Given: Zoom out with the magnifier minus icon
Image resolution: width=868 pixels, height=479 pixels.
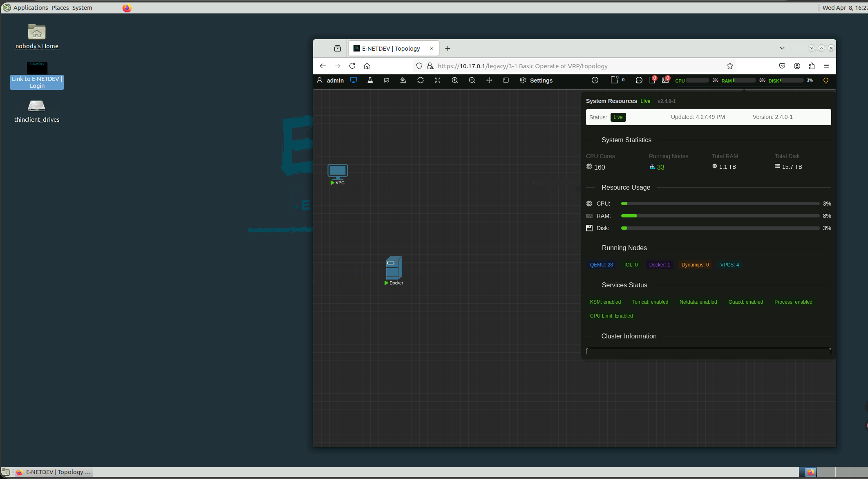Looking at the screenshot, I should coord(472,81).
